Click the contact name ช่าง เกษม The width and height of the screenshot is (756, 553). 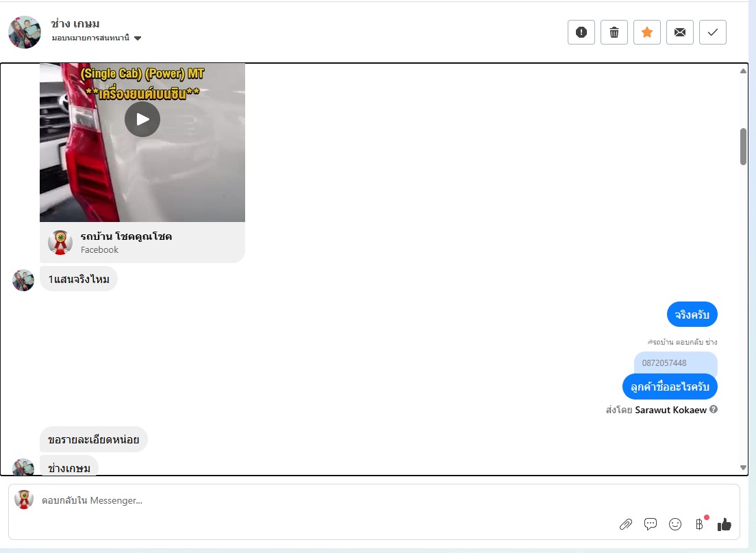pyautogui.click(x=75, y=24)
